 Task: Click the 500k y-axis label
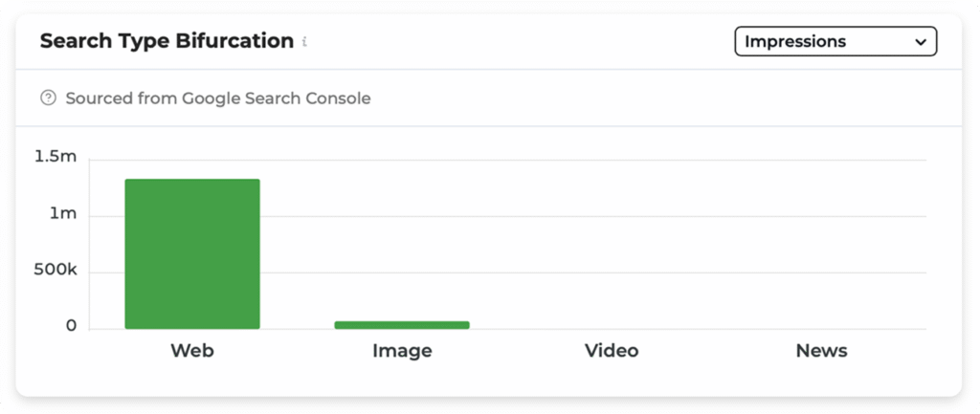(56, 270)
